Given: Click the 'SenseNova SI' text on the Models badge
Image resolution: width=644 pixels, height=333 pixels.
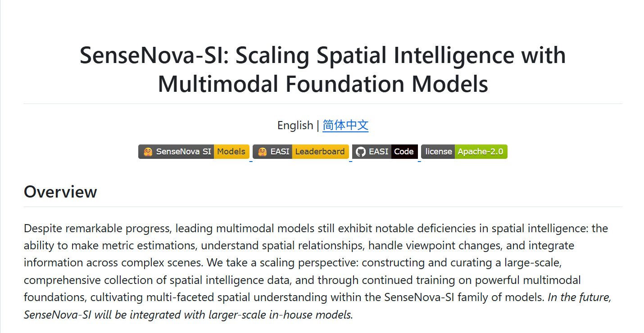Looking at the screenshot, I should coord(183,152).
